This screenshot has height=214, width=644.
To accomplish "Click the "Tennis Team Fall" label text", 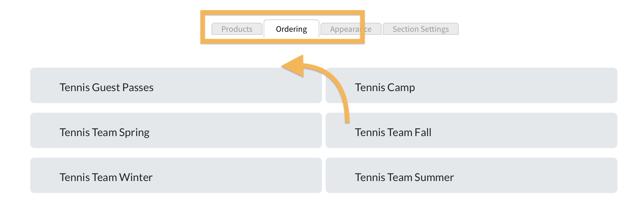I will point(393,132).
